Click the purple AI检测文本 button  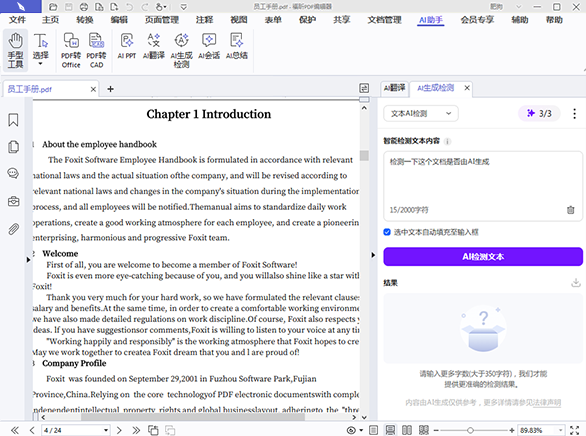483,257
